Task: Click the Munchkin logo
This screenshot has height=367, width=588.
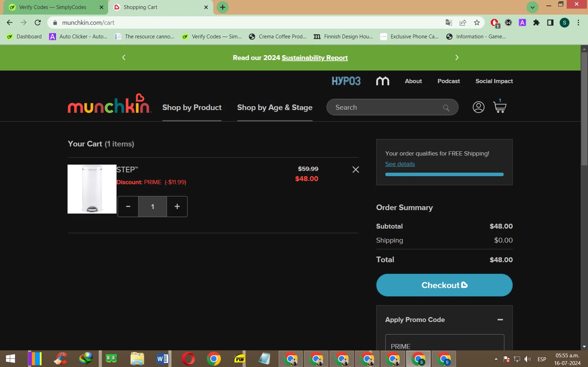Action: [109, 104]
